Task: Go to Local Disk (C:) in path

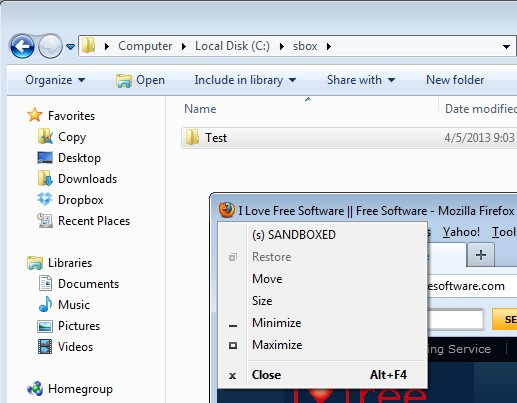Action: coord(232,46)
